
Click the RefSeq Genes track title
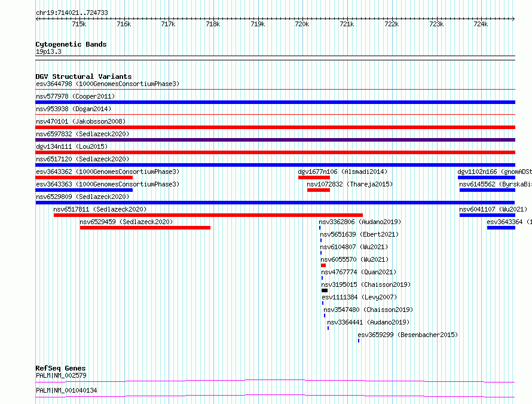(60, 368)
